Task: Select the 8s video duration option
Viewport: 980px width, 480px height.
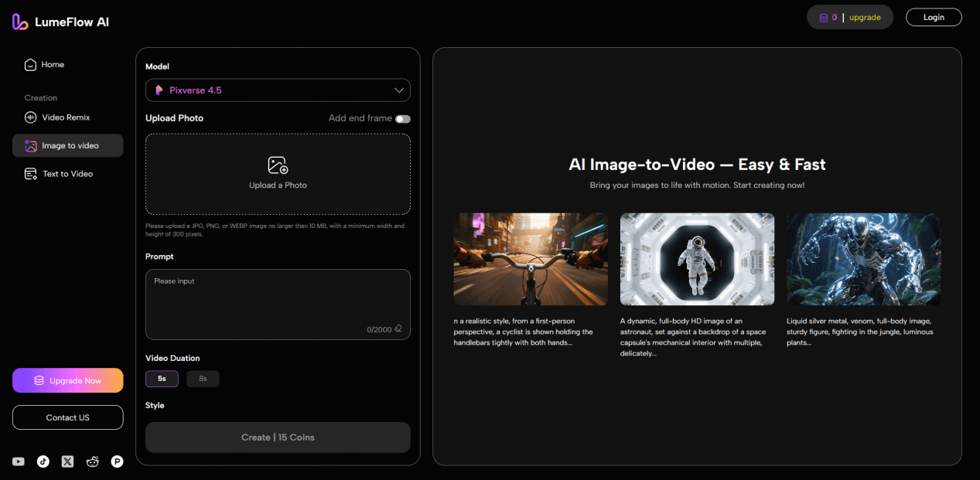Action: 203,379
